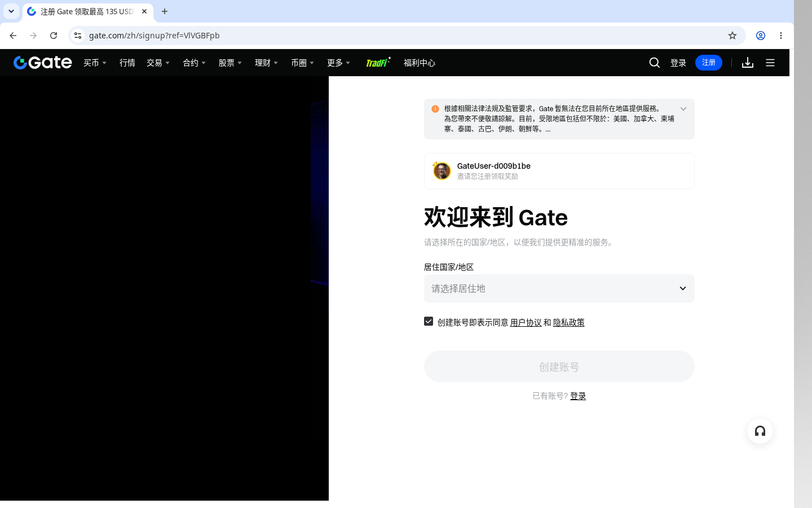The width and height of the screenshot is (812, 508).
Task: Open the Chrome profile icon
Action: click(x=761, y=36)
